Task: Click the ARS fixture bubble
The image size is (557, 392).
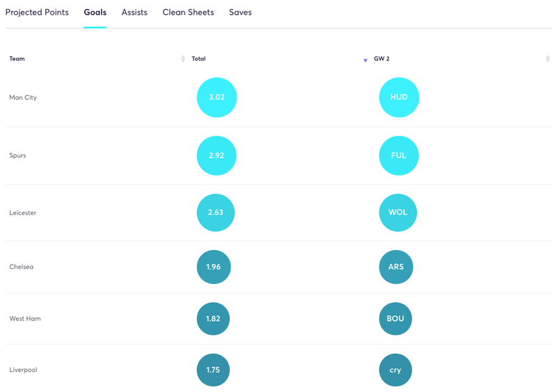Action: (396, 267)
